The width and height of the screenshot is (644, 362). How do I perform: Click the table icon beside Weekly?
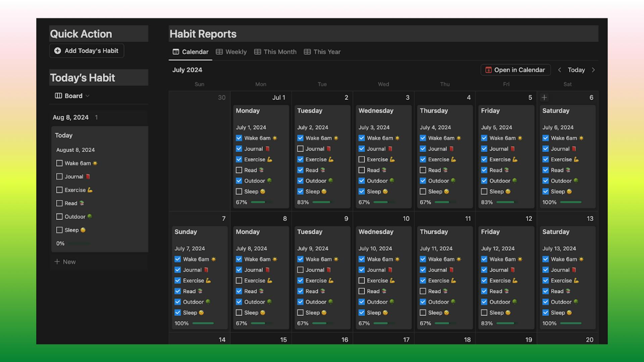pyautogui.click(x=219, y=52)
